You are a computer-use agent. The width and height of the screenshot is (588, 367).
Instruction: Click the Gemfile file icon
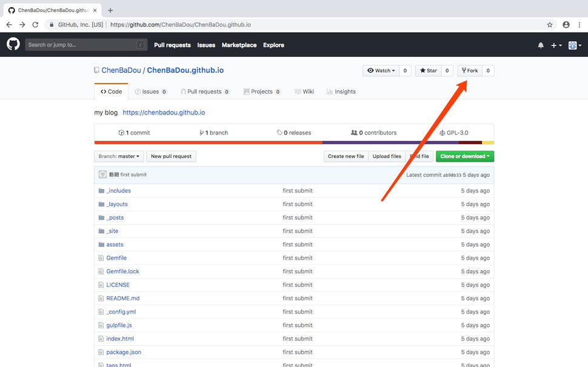click(x=101, y=258)
